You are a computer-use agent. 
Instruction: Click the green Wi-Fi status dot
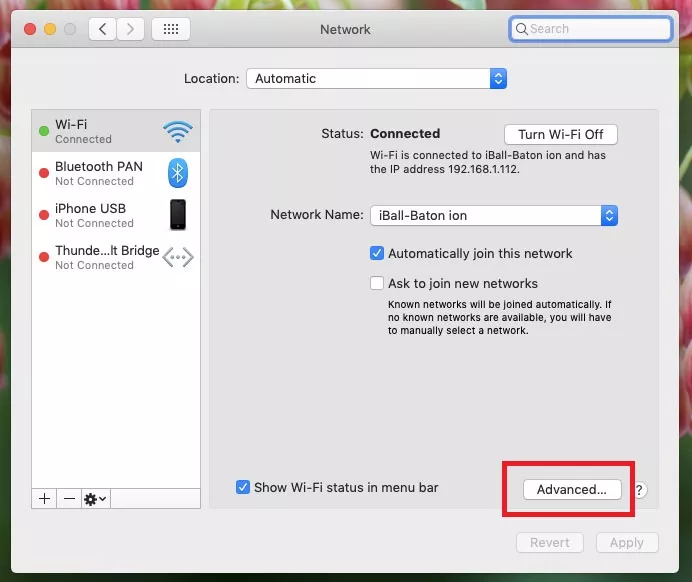44,131
